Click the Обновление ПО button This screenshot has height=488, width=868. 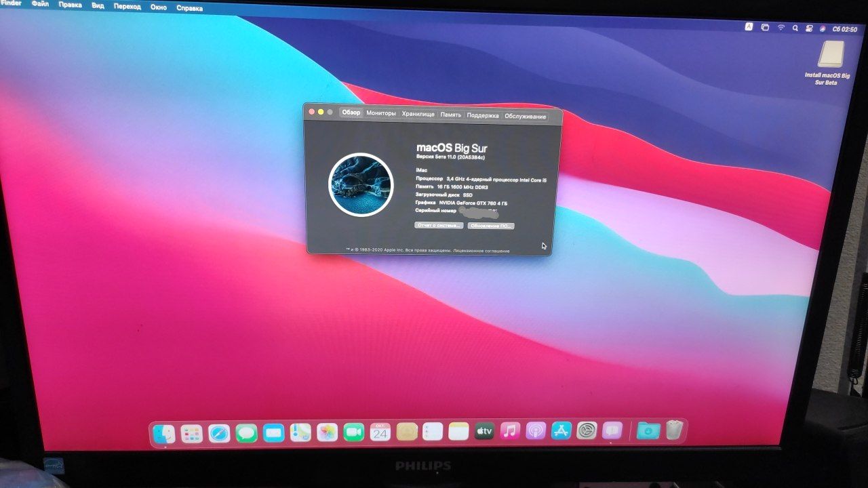(x=491, y=226)
